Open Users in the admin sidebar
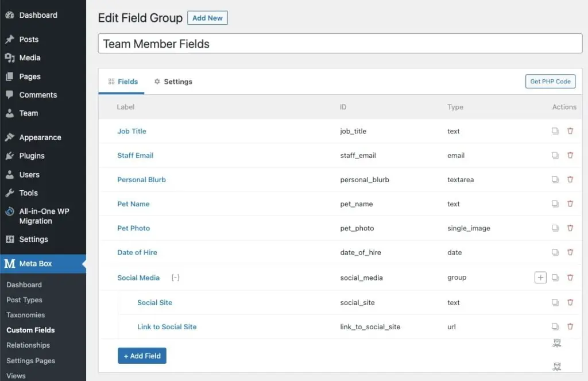Image resolution: width=588 pixels, height=381 pixels. click(x=43, y=175)
